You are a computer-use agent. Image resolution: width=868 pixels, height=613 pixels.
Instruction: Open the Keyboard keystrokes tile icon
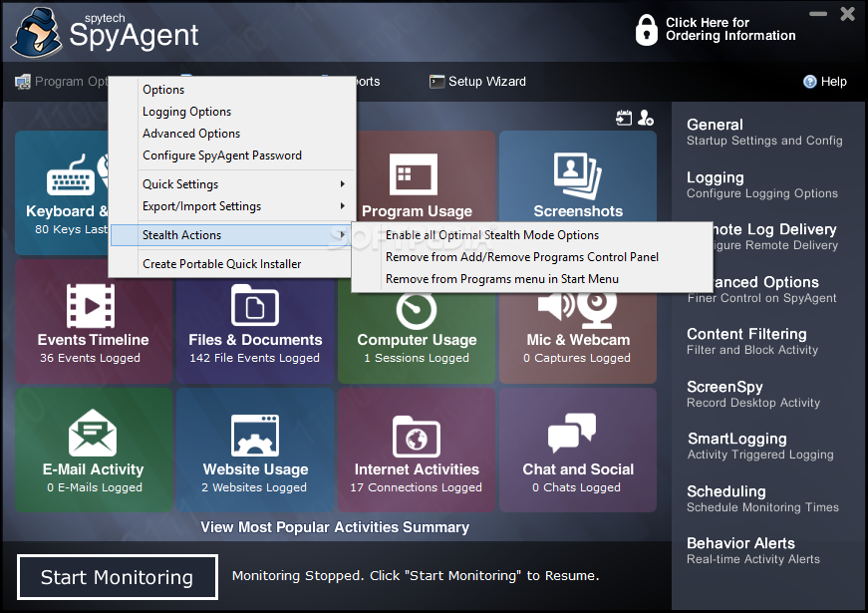coord(71,175)
